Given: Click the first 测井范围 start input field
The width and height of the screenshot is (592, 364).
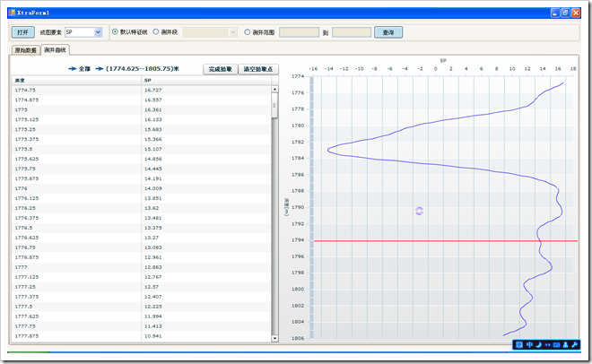Looking at the screenshot, I should (x=299, y=32).
